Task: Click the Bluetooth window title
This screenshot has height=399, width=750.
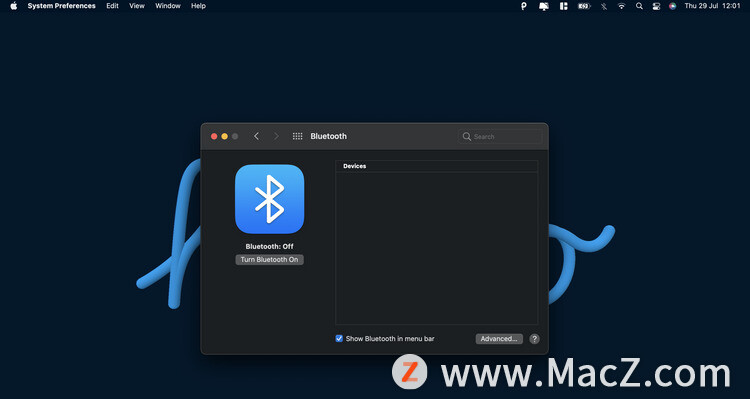Action: tap(328, 136)
